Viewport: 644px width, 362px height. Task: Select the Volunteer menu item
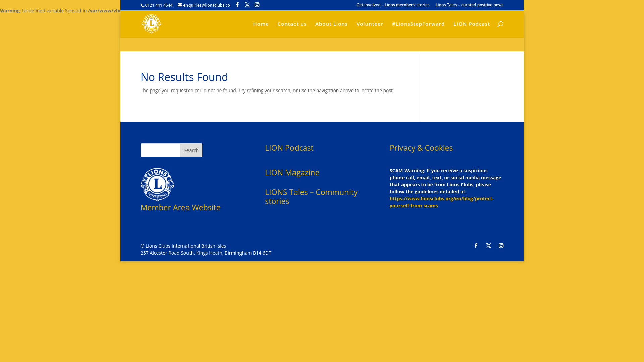coord(370,24)
